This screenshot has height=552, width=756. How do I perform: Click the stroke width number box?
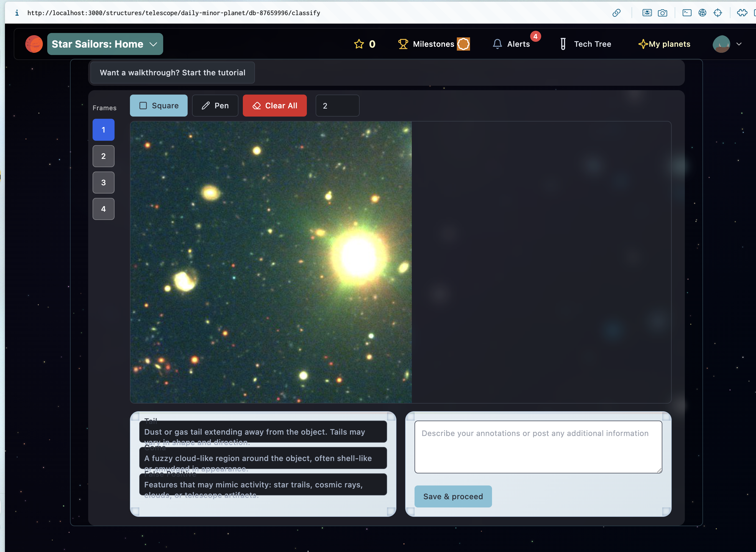pyautogui.click(x=337, y=106)
